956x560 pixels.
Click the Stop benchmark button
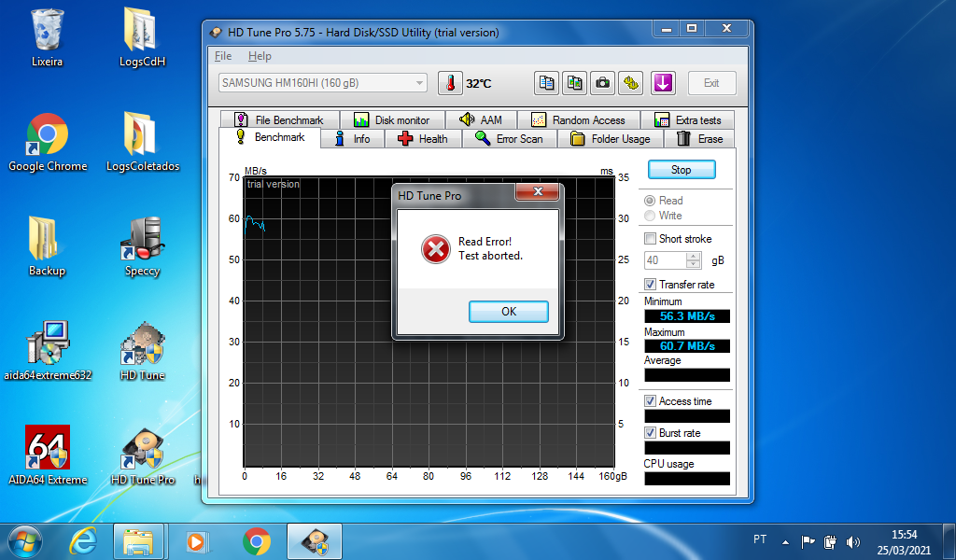682,170
